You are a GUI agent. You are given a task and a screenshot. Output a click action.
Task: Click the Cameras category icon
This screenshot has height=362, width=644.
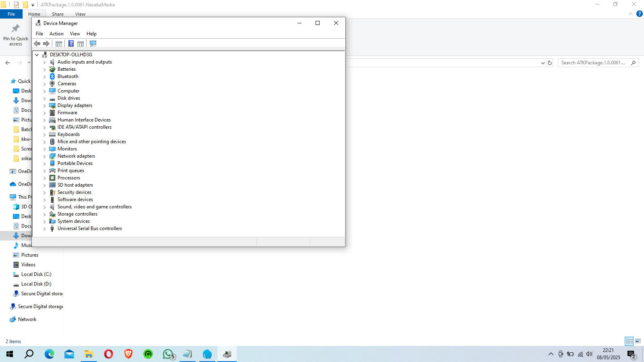click(x=52, y=84)
